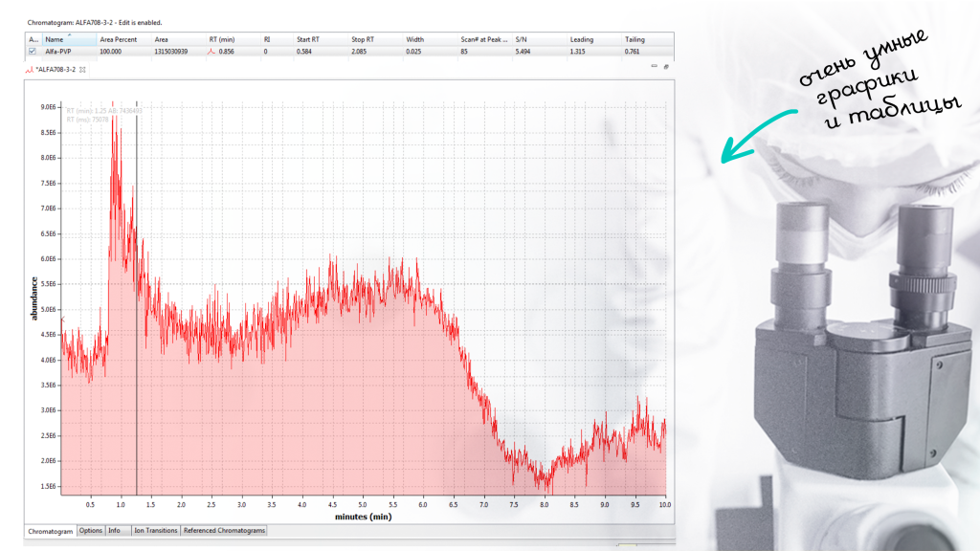The image size is (980, 551).
Task: Open the Info tab
Action: tap(114, 530)
